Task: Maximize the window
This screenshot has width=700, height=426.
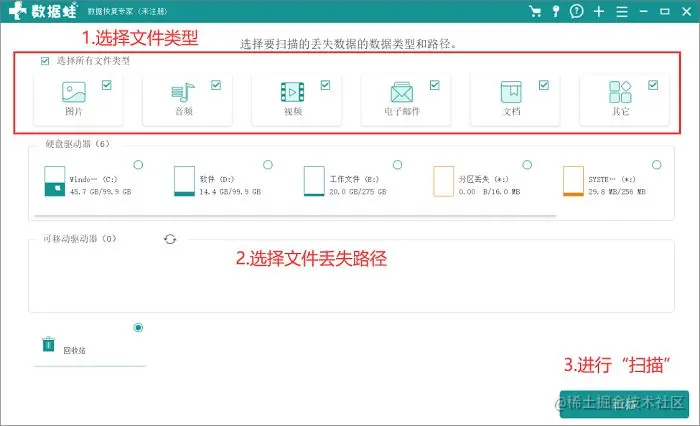Action: 665,11
